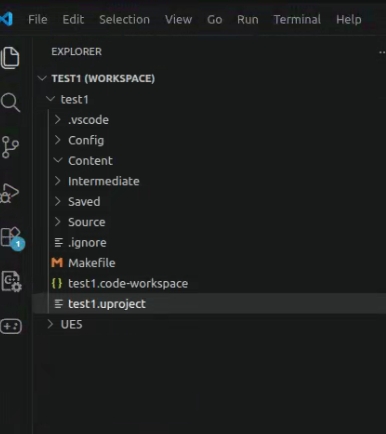Open the Search view icon

click(x=10, y=102)
